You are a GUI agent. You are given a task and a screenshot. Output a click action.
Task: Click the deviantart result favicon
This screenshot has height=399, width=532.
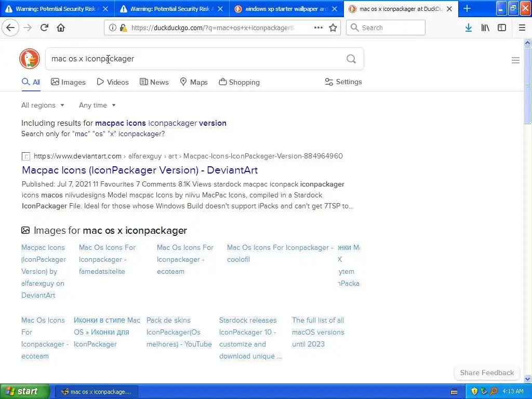point(26,156)
